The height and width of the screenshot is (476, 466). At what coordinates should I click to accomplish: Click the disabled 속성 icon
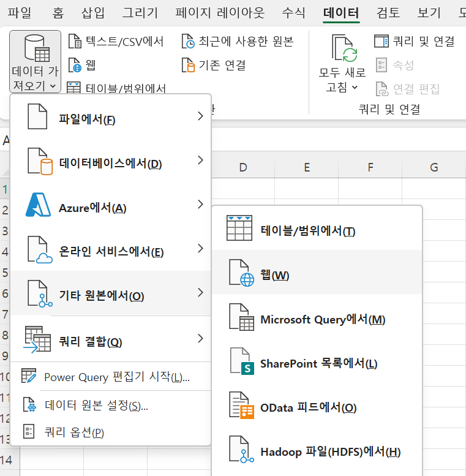[381, 65]
